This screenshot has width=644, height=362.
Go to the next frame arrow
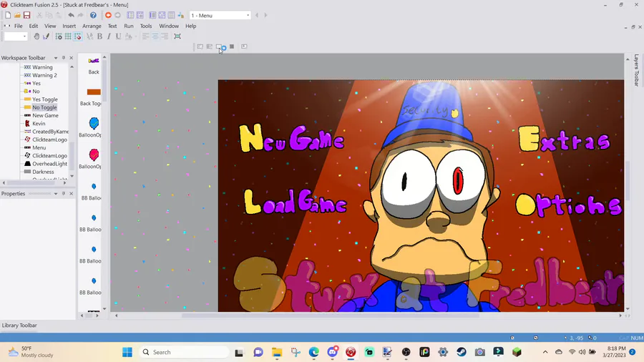[265, 15]
